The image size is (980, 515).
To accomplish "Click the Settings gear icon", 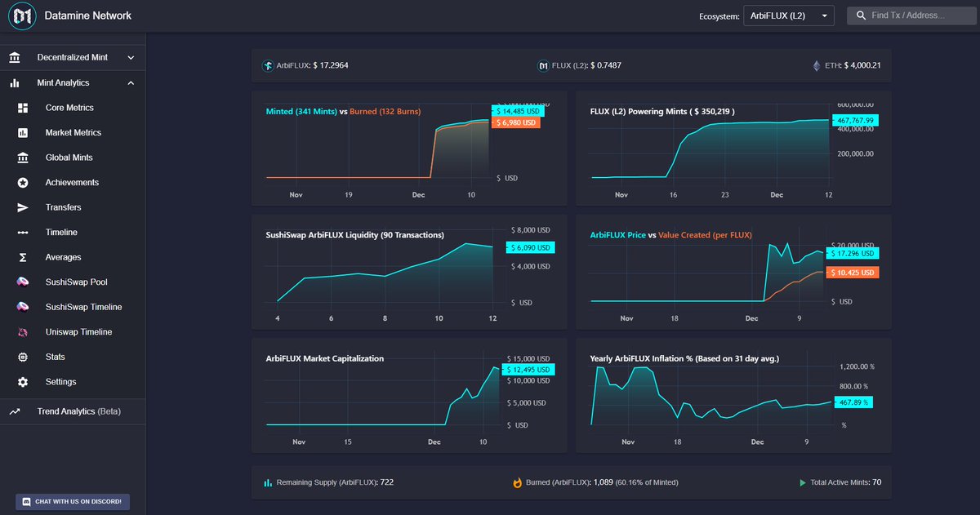I will click(23, 382).
